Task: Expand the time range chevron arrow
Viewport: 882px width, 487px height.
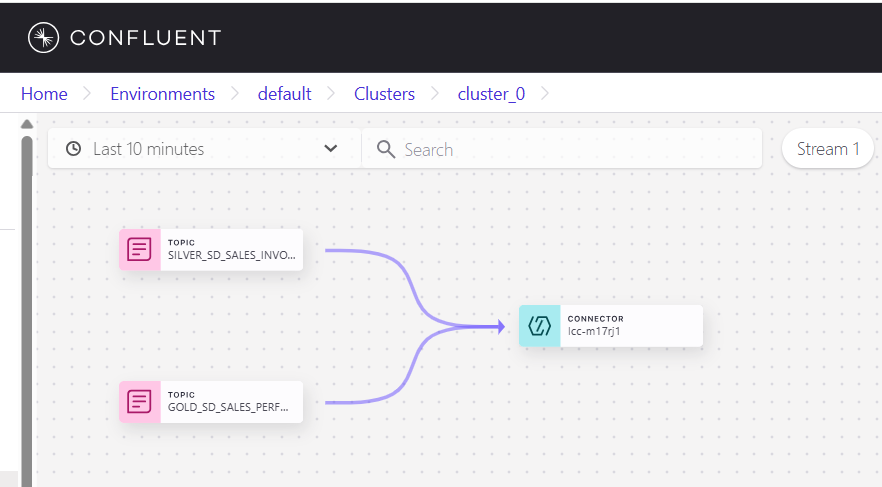Action: click(x=331, y=149)
